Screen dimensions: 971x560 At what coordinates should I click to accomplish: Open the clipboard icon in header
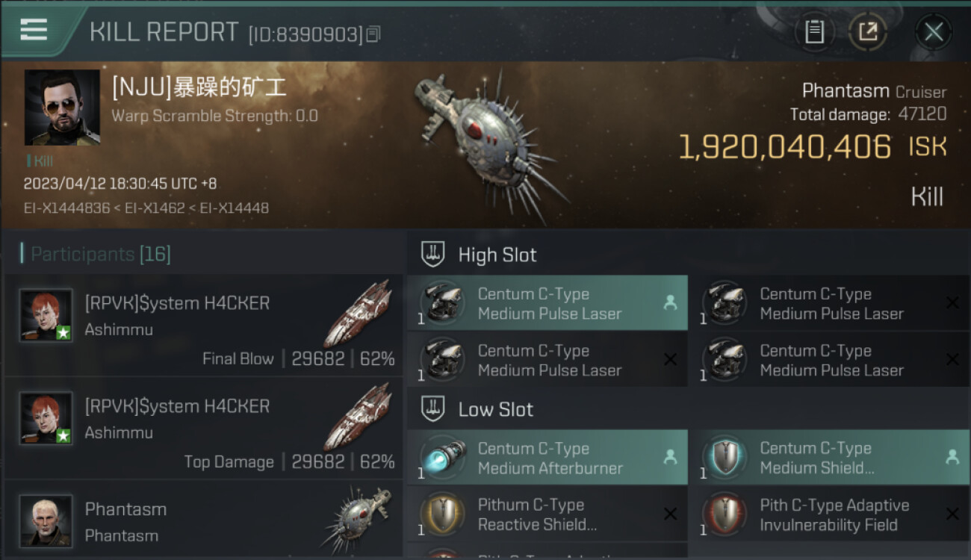click(814, 31)
